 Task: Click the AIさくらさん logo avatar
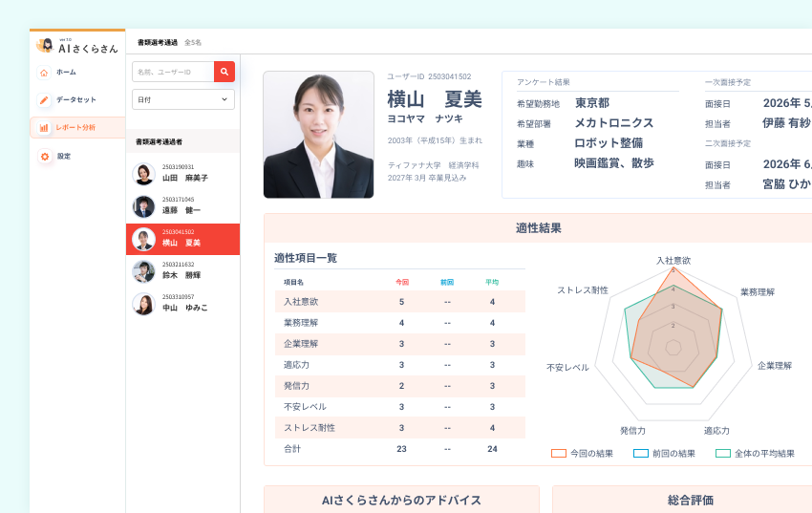[x=45, y=45]
